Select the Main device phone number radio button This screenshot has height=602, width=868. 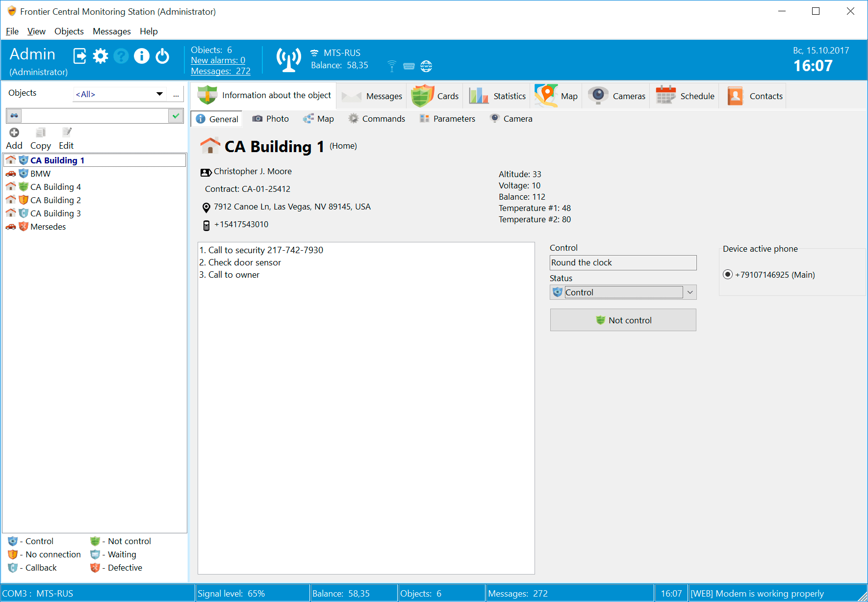tap(727, 275)
